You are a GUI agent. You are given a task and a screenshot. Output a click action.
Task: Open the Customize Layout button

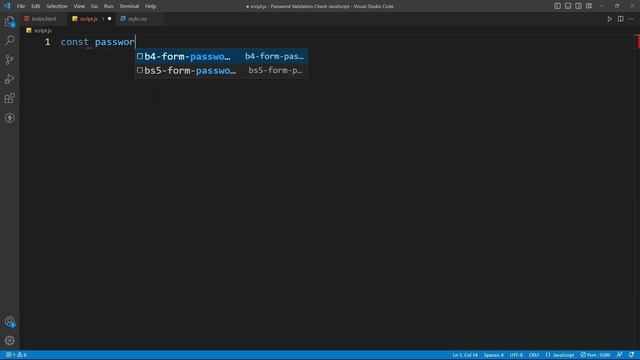(x=589, y=6)
